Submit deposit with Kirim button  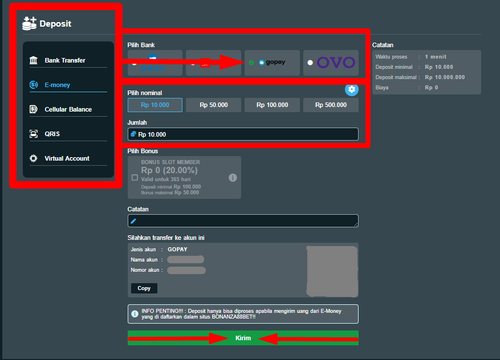[x=243, y=338]
